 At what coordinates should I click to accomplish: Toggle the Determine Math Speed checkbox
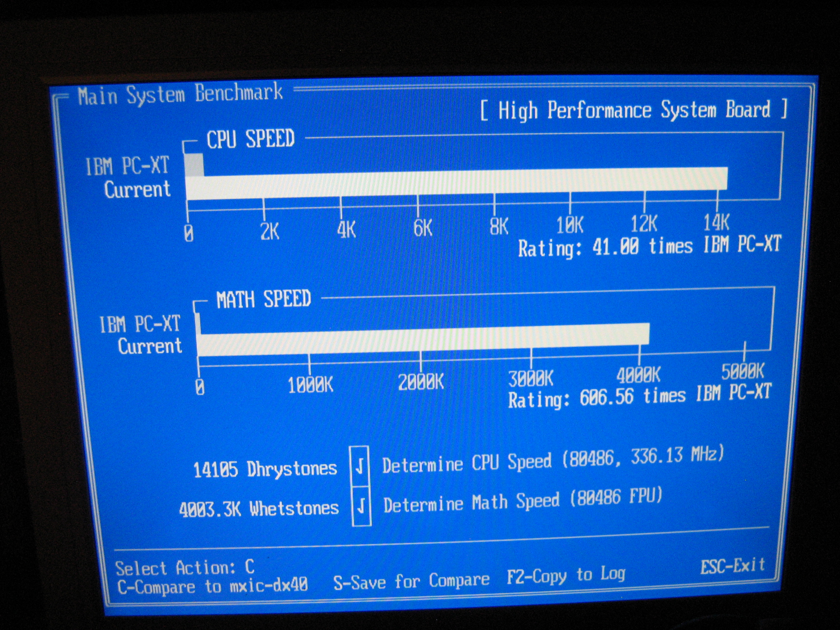pyautogui.click(x=361, y=506)
